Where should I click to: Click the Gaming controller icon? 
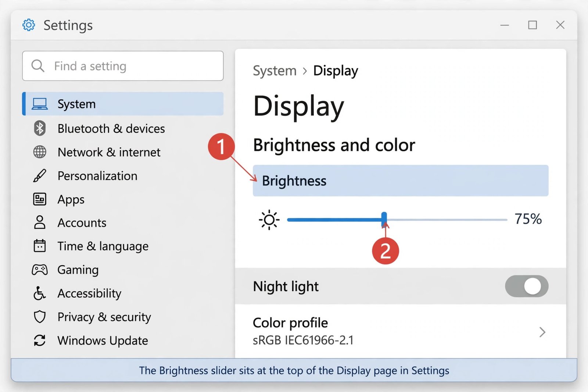point(40,270)
